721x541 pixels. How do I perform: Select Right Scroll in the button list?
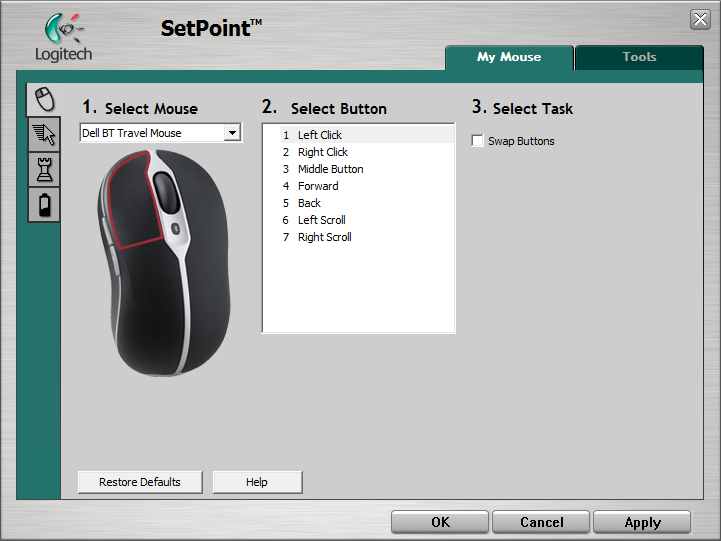(x=367, y=237)
